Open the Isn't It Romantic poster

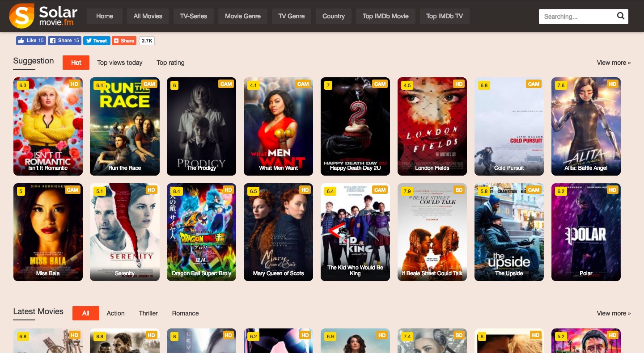point(48,126)
